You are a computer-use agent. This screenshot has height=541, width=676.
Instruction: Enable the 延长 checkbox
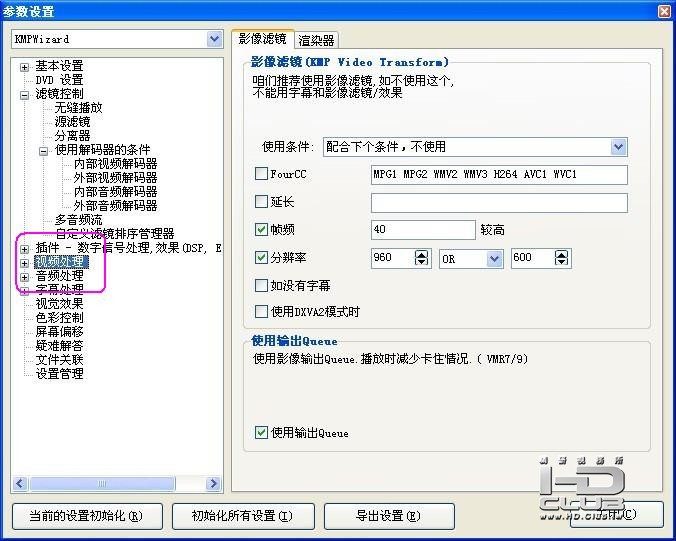pyautogui.click(x=261, y=201)
